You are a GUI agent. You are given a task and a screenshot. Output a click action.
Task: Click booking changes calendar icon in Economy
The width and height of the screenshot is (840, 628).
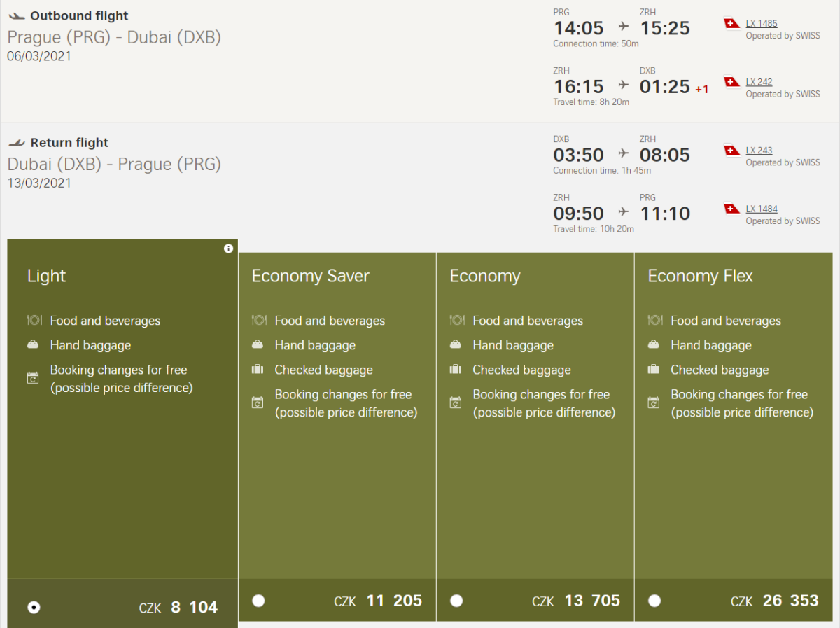[x=456, y=403]
